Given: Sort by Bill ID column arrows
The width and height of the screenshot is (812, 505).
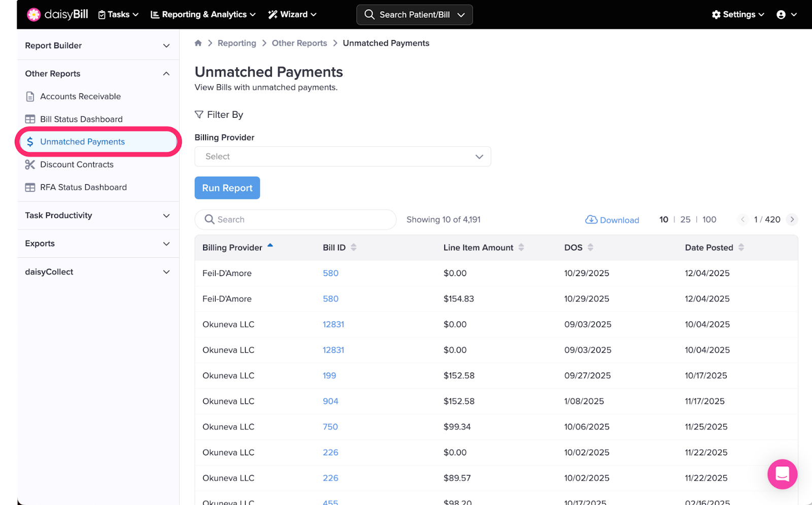Looking at the screenshot, I should click(354, 248).
